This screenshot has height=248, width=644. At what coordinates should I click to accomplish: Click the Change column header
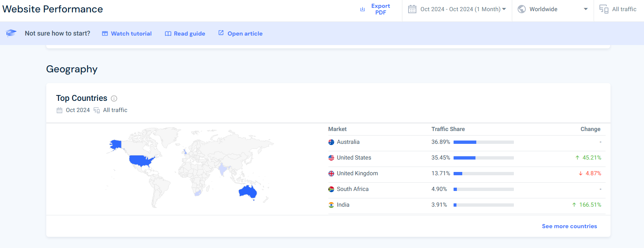[x=590, y=129]
